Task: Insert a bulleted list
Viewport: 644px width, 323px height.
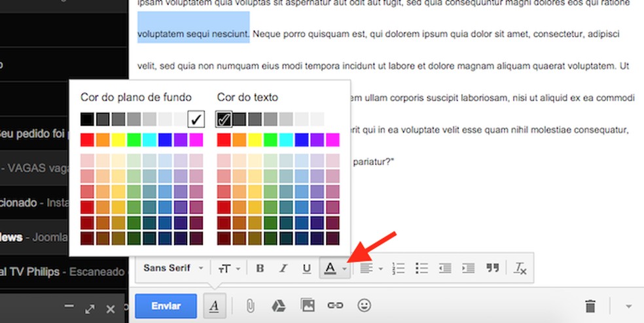Action: pos(421,269)
